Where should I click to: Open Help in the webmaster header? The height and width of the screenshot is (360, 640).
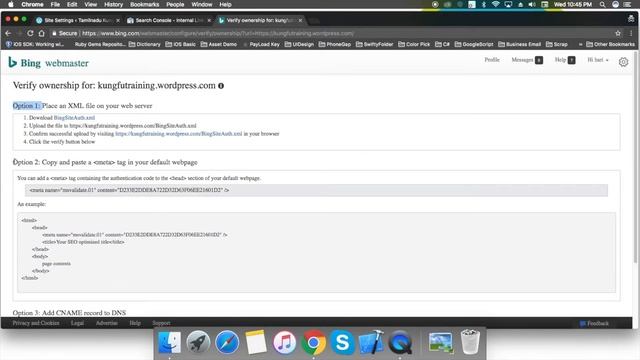pos(565,60)
